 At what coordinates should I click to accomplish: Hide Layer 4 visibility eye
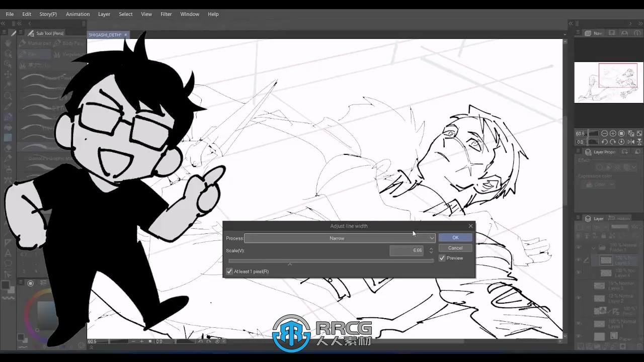coord(579,273)
